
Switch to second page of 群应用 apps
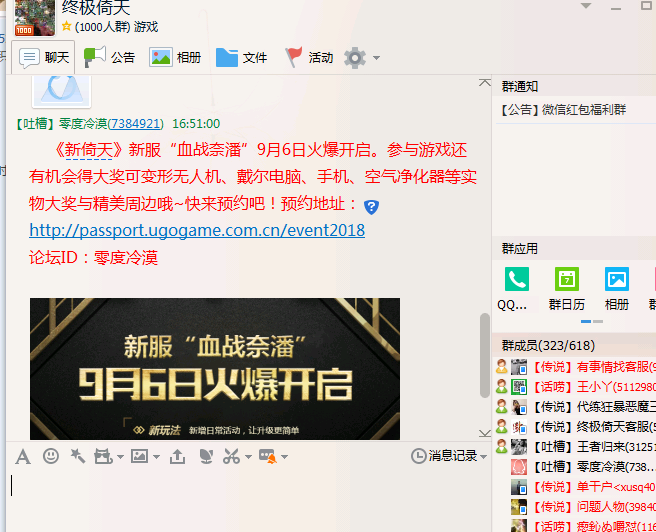click(598, 322)
